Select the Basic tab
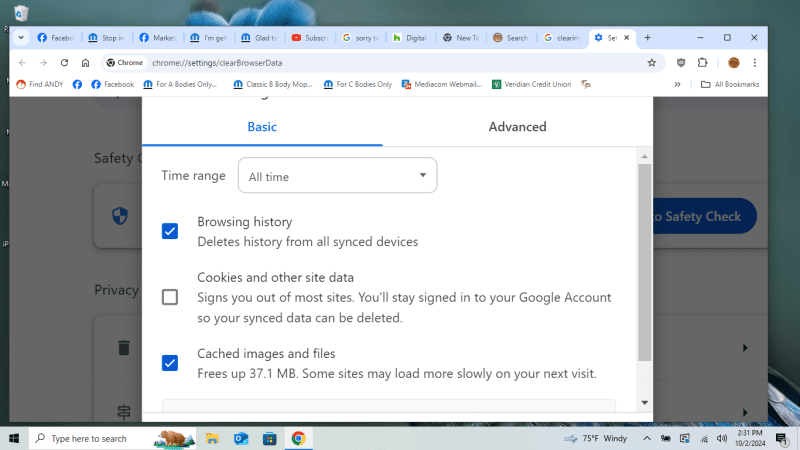This screenshot has width=800, height=450. coord(262,127)
